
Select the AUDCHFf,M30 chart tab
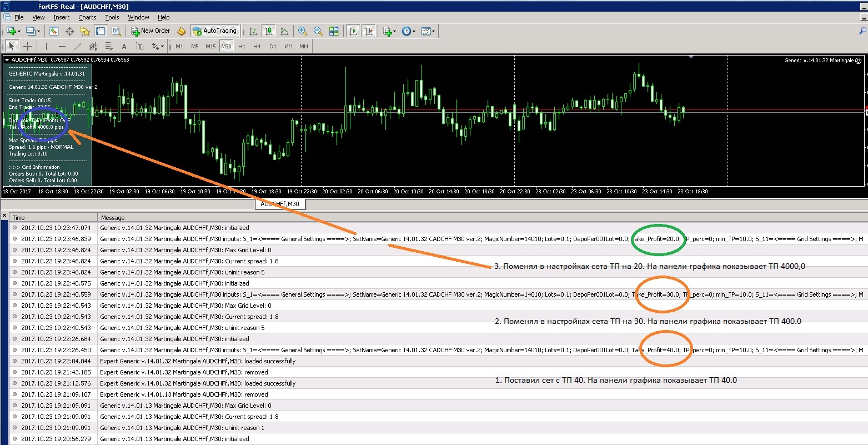coord(280,204)
